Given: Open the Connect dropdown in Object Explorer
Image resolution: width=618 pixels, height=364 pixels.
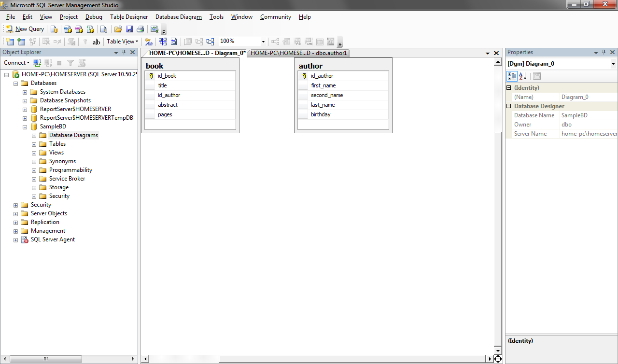Looking at the screenshot, I should (16, 63).
